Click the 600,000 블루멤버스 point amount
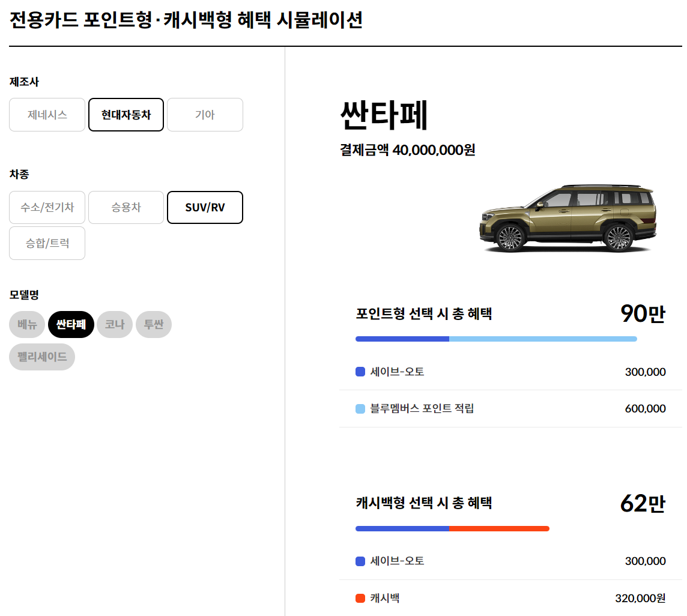This screenshot has width=687, height=616. coord(646,409)
